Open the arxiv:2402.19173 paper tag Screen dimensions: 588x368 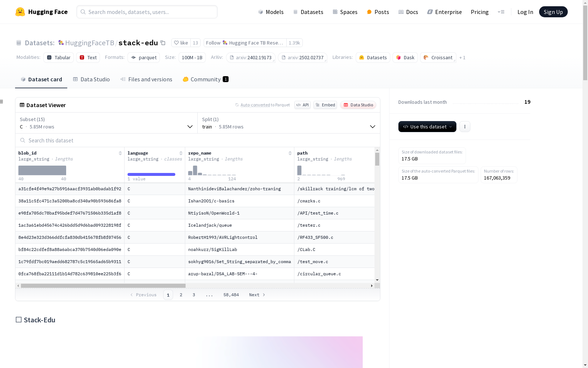[x=251, y=57]
